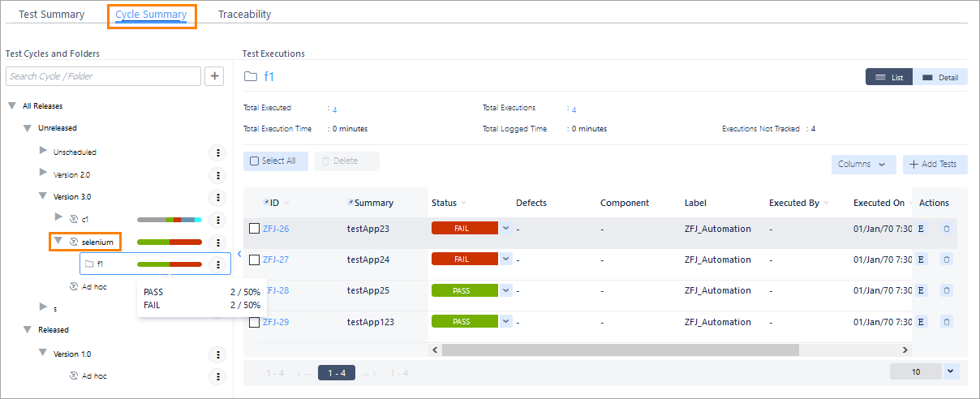This screenshot has height=399, width=980.
Task: Switch to List view
Action: click(x=889, y=77)
